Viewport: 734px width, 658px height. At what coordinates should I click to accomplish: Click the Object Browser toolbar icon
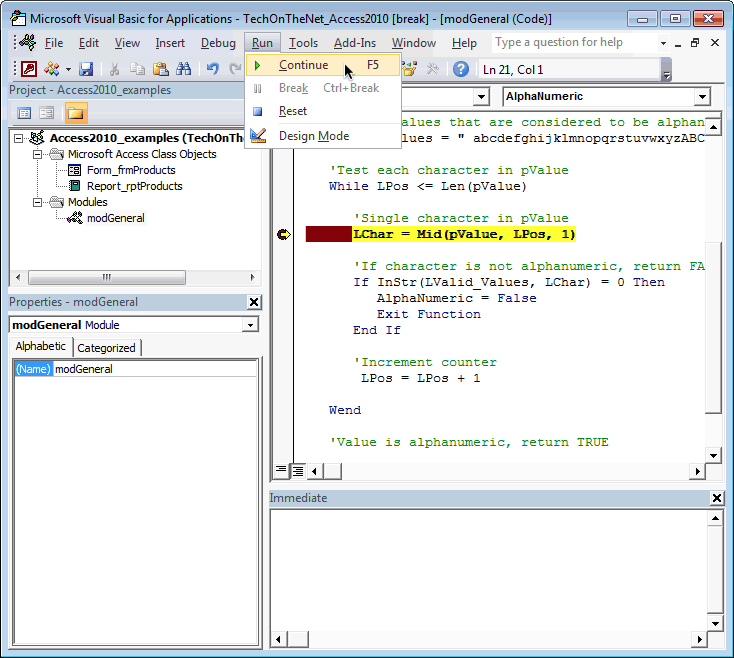pos(410,69)
